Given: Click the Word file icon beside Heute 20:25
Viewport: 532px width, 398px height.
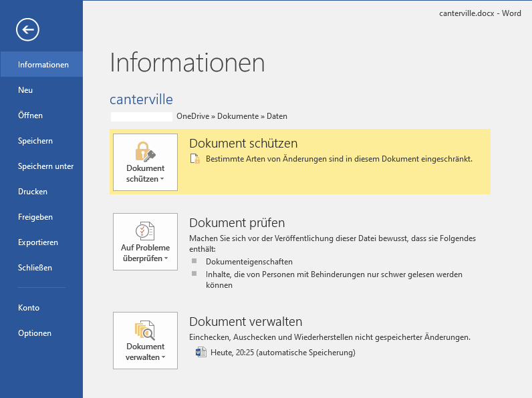Looking at the screenshot, I should (201, 352).
